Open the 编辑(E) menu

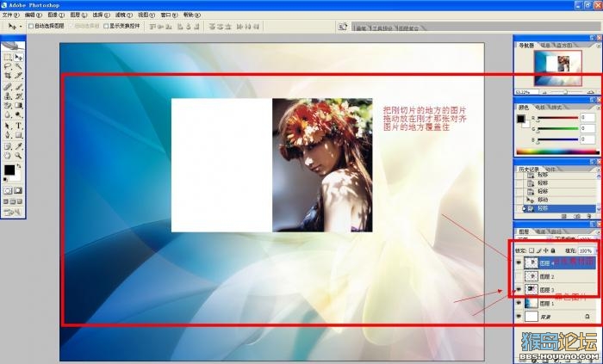point(33,15)
